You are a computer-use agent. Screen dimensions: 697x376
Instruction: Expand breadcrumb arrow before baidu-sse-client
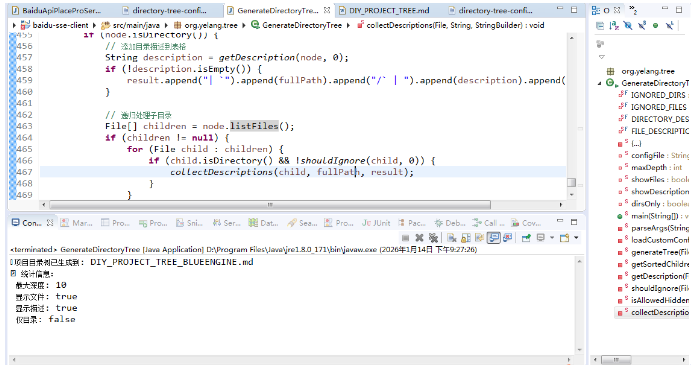click(x=15, y=25)
